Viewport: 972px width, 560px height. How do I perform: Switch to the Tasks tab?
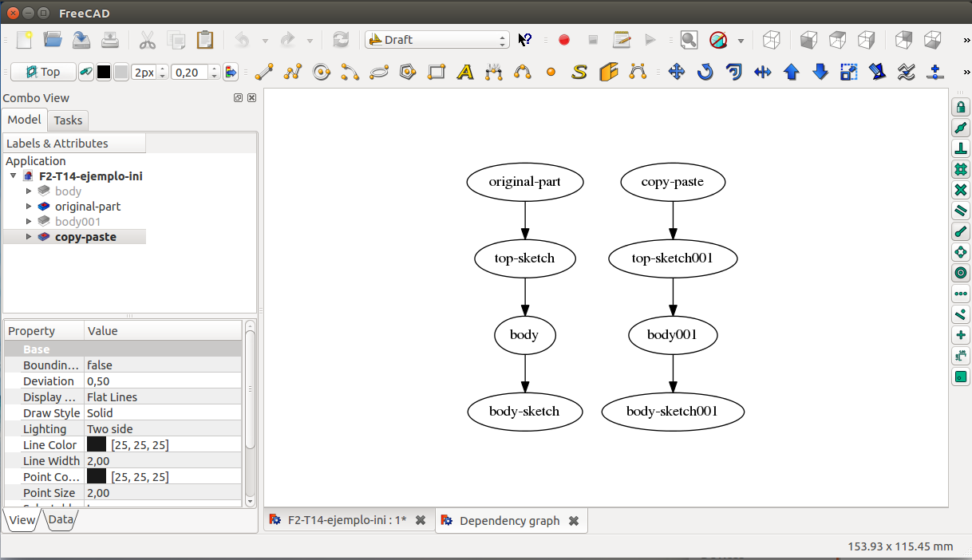point(68,120)
